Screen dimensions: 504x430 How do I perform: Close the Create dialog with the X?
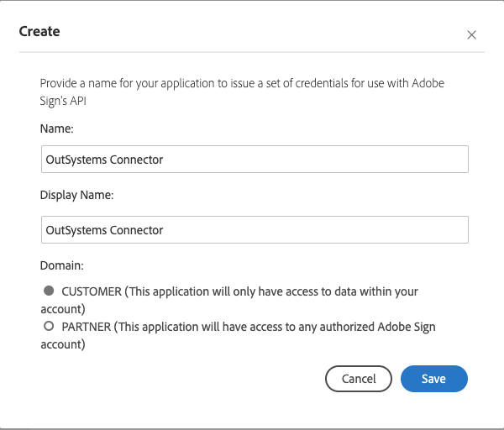coord(471,35)
